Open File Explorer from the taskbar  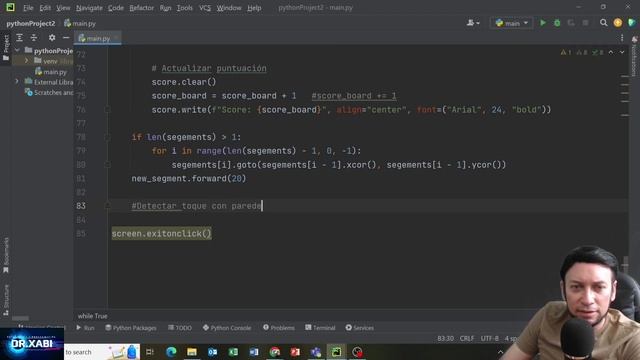click(192, 351)
